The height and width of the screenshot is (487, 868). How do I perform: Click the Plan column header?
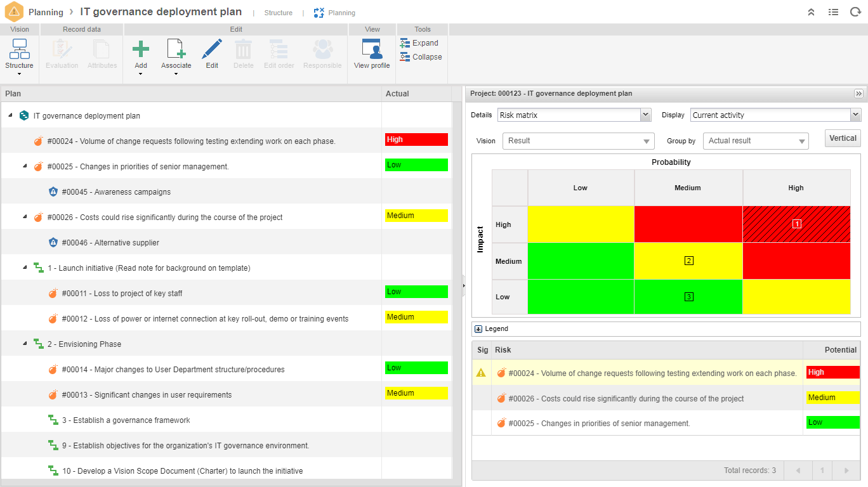point(191,94)
